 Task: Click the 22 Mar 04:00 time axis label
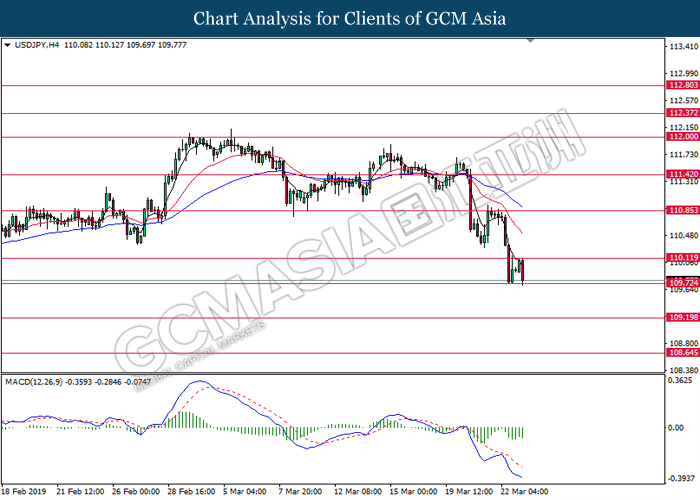(524, 492)
